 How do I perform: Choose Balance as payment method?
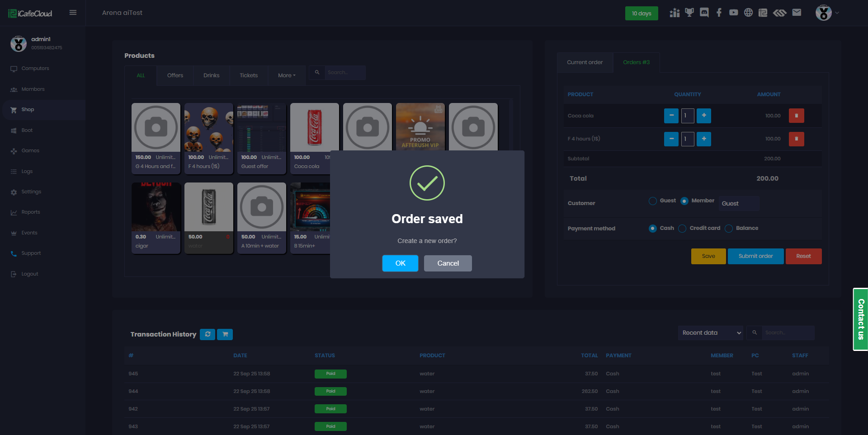click(x=729, y=229)
